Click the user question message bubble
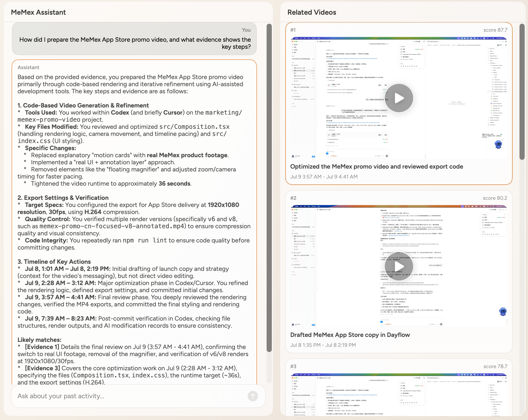Viewport: 528px width, 420px height. [134, 39]
